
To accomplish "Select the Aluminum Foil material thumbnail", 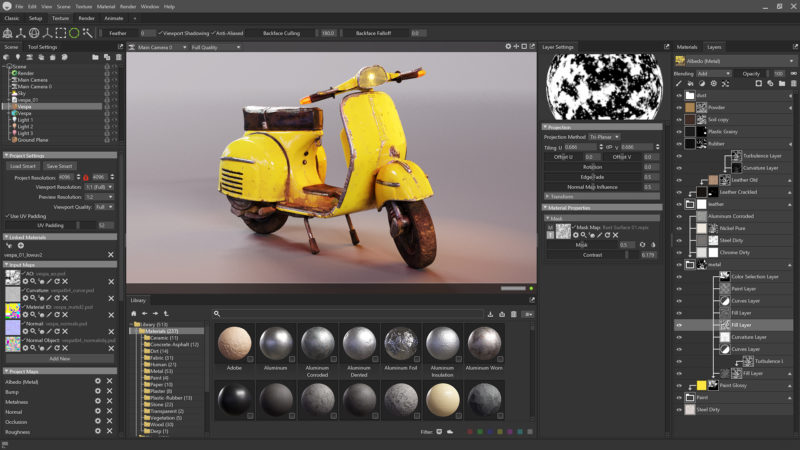I will click(x=402, y=345).
